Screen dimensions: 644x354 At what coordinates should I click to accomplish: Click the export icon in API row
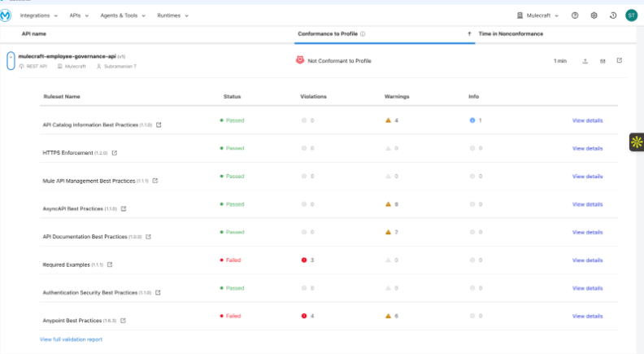pos(585,61)
